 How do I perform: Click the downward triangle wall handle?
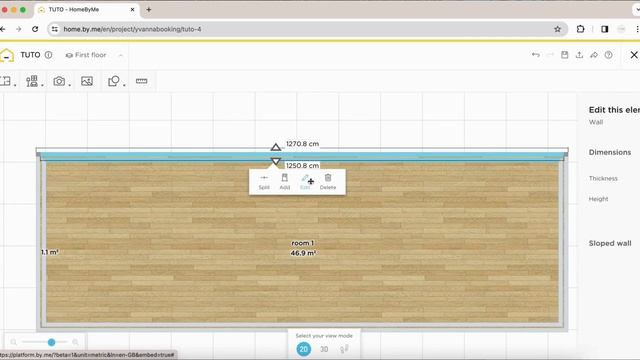[276, 162]
